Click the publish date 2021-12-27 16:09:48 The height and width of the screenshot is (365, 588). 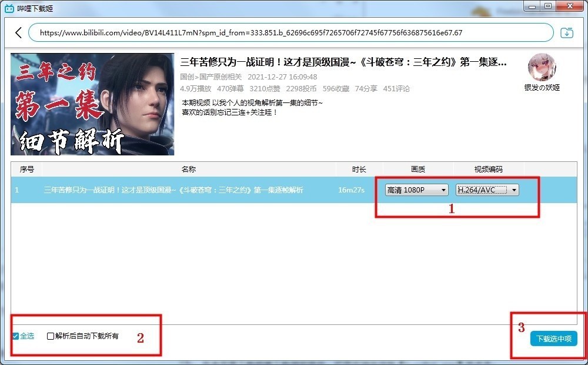[x=282, y=77]
